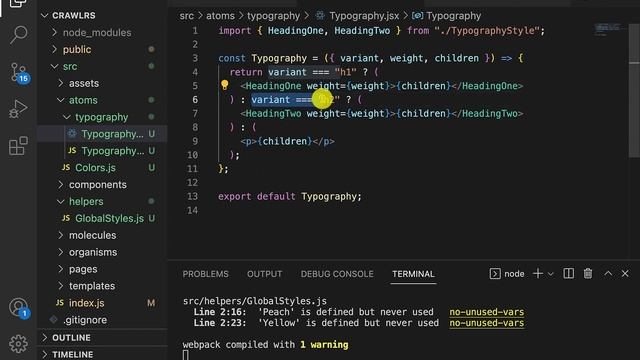Split the terminal panel

pos(568,273)
